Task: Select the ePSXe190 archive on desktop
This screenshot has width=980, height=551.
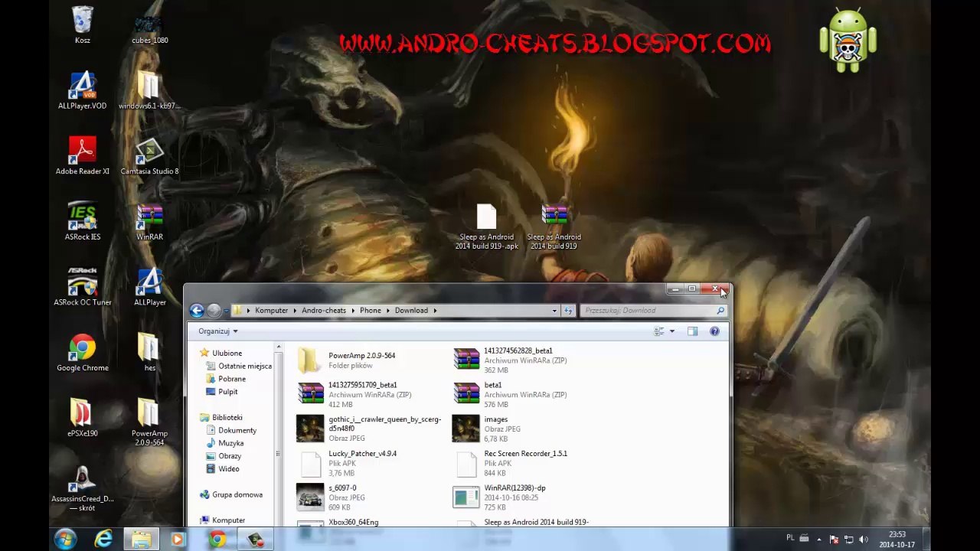Action: pyautogui.click(x=83, y=418)
